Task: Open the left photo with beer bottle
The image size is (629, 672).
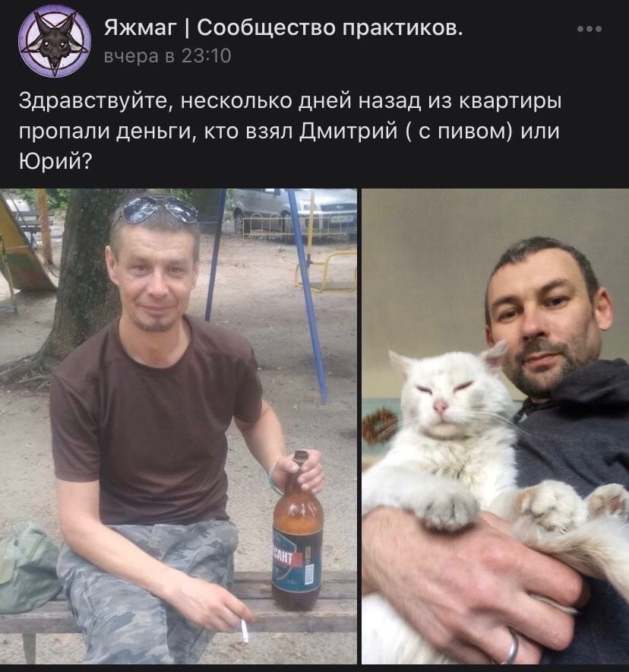Action: point(178,426)
